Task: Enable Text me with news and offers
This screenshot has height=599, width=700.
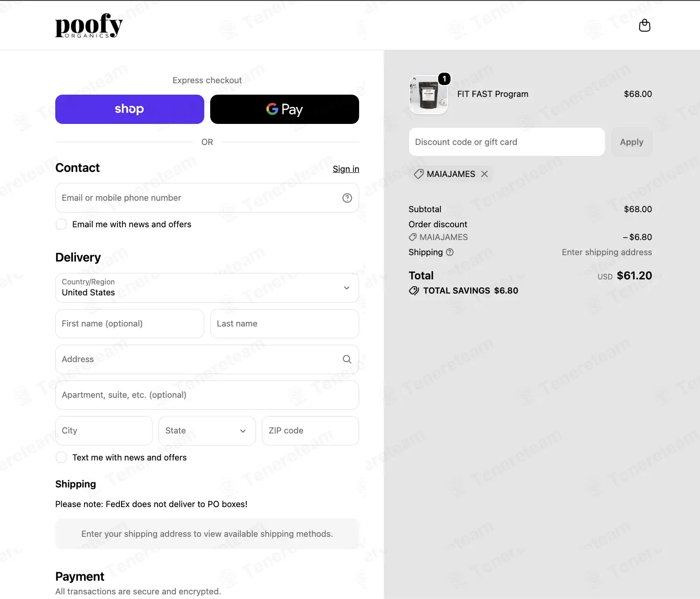Action: [x=61, y=457]
